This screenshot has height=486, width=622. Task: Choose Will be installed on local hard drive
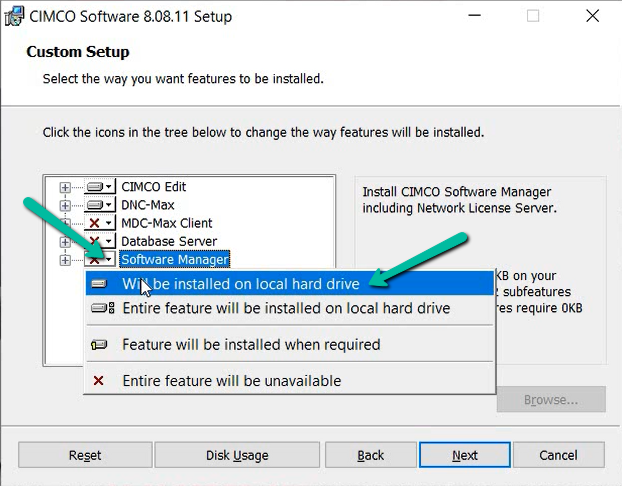click(290, 284)
